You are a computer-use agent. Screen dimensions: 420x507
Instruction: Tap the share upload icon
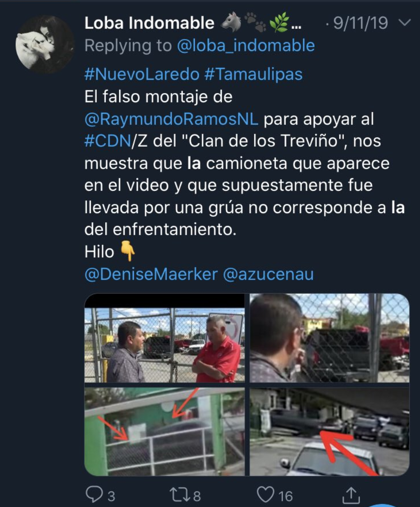tap(351, 496)
